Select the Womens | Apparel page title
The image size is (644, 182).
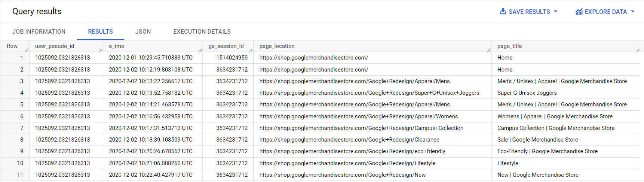(x=555, y=116)
